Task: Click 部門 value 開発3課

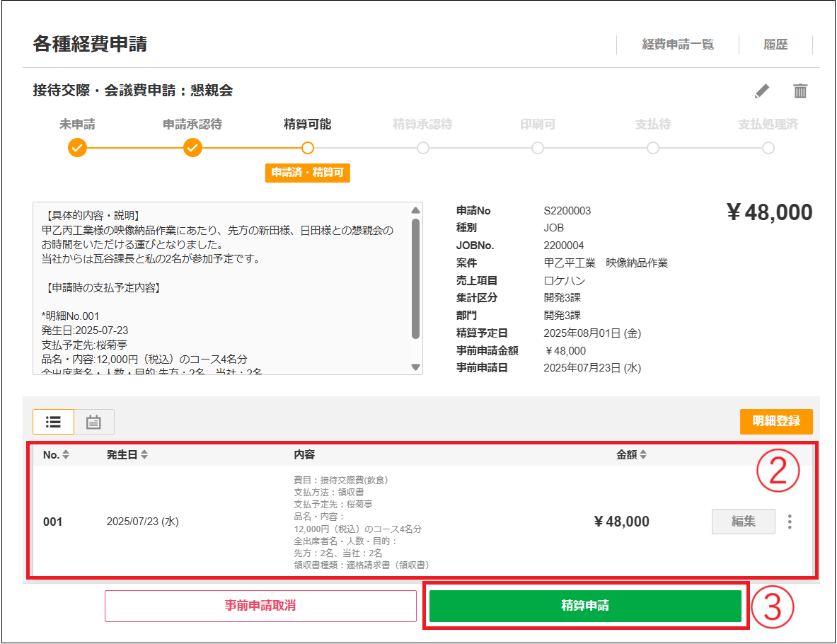Action: coord(562,316)
